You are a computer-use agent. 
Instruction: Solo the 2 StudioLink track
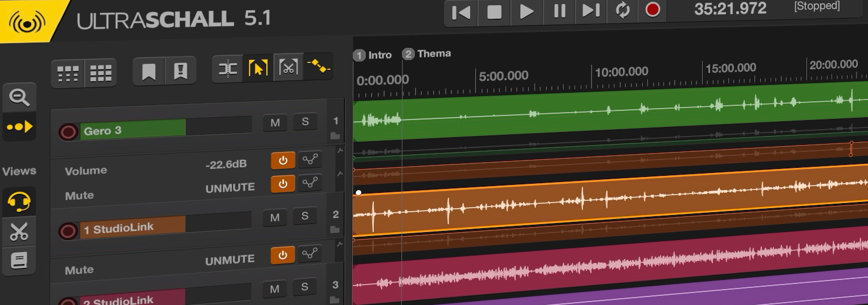(x=305, y=287)
